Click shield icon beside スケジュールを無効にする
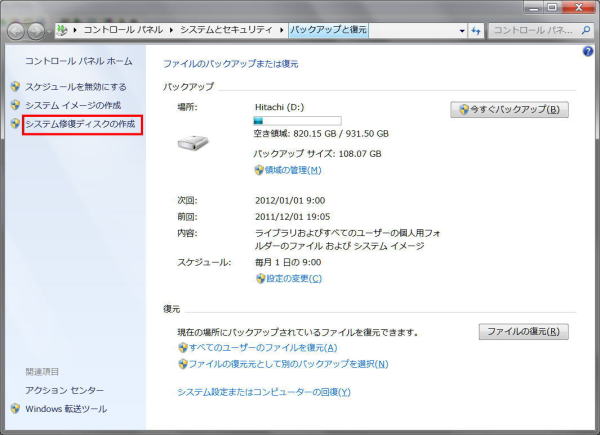Image resolution: width=600 pixels, height=435 pixels. coord(15,86)
